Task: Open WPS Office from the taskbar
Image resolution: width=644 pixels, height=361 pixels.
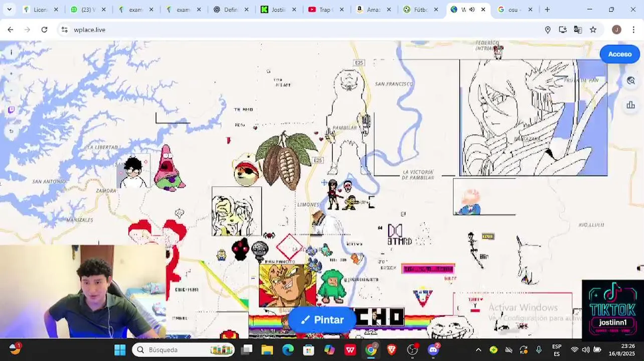Action: 350,349
